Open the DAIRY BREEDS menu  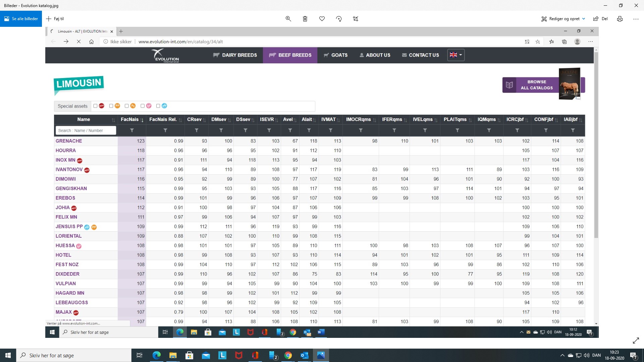click(235, 55)
